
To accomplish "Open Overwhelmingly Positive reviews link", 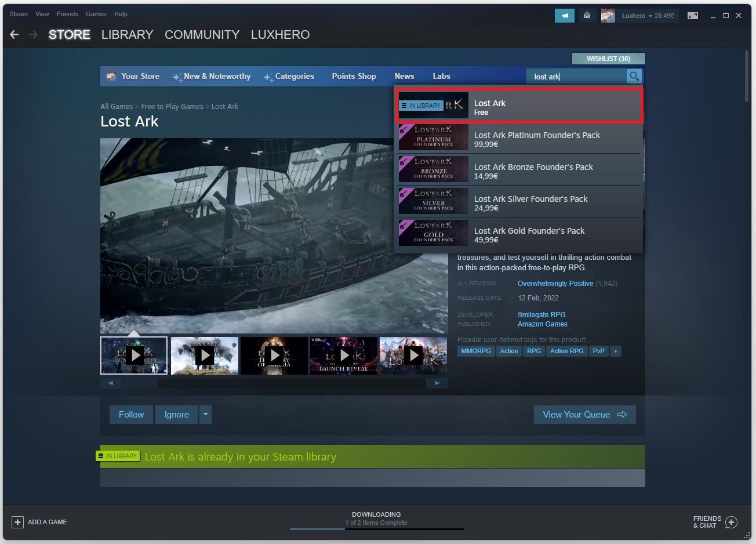I will click(x=555, y=284).
